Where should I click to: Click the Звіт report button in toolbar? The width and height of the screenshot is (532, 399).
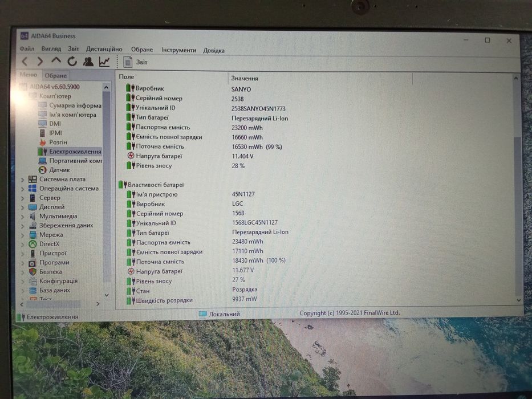[135, 62]
